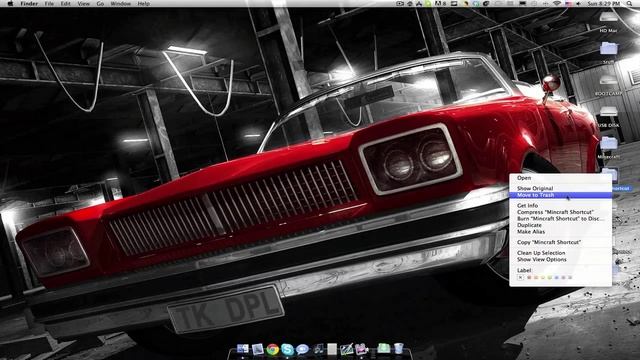The width and height of the screenshot is (640, 360).
Task: Open the Wi-Fi status menu
Action: coord(557,4)
